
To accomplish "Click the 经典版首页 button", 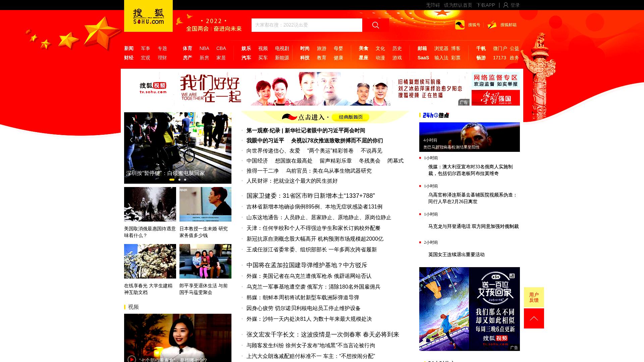I will [351, 117].
